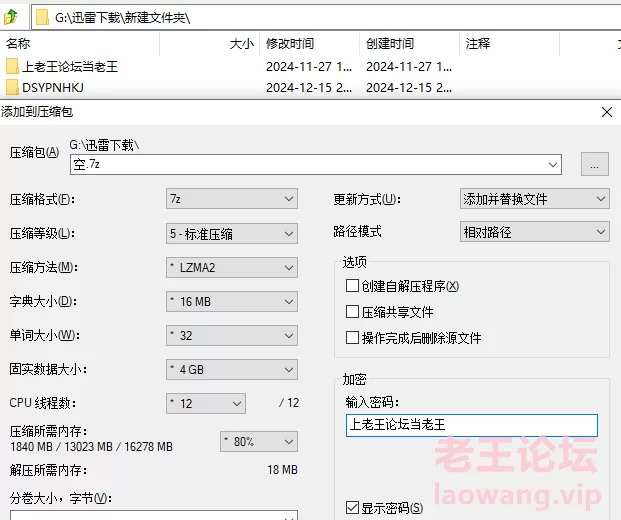621x520 pixels.
Task: Expand the archive name history dropdown arrow
Action: click(553, 164)
